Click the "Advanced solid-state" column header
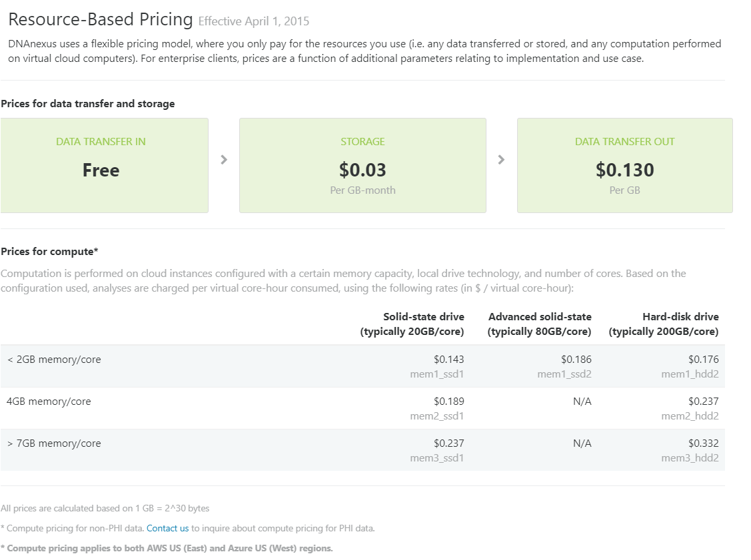 (540, 316)
